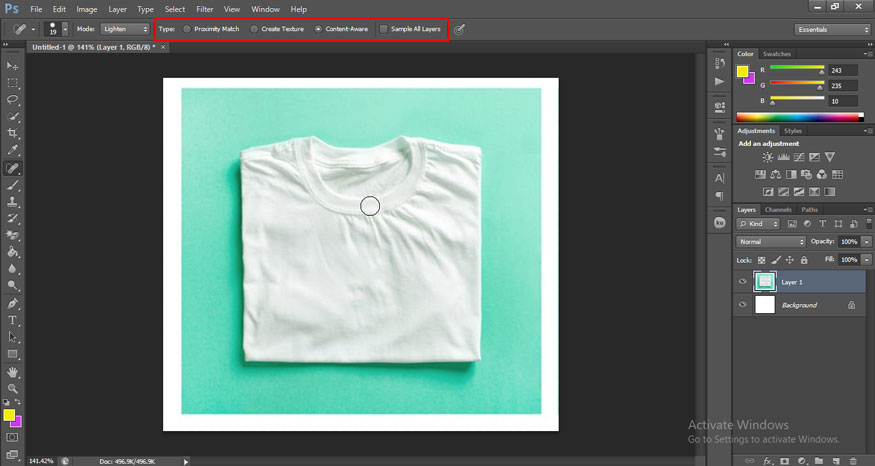Open the Mode dropdown set to Lighten
This screenshot has height=466, width=875.
[x=125, y=29]
